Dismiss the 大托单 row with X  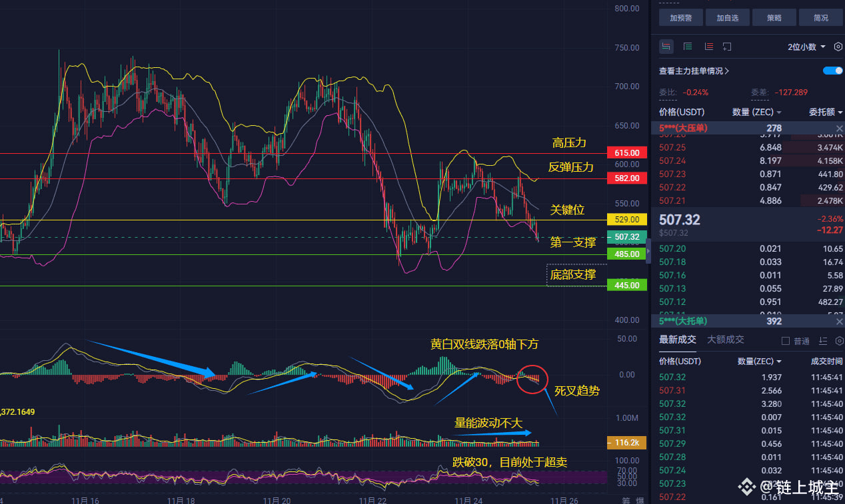point(839,322)
